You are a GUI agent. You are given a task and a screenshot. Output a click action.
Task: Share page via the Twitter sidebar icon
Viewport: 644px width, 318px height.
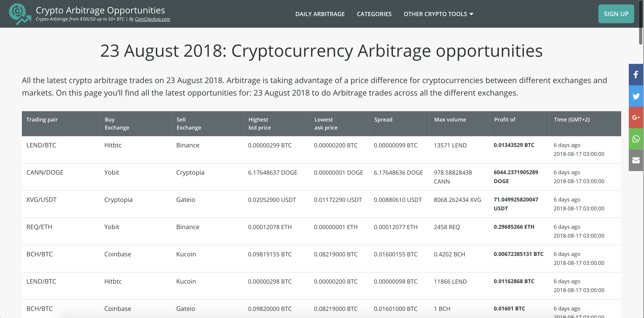click(636, 96)
